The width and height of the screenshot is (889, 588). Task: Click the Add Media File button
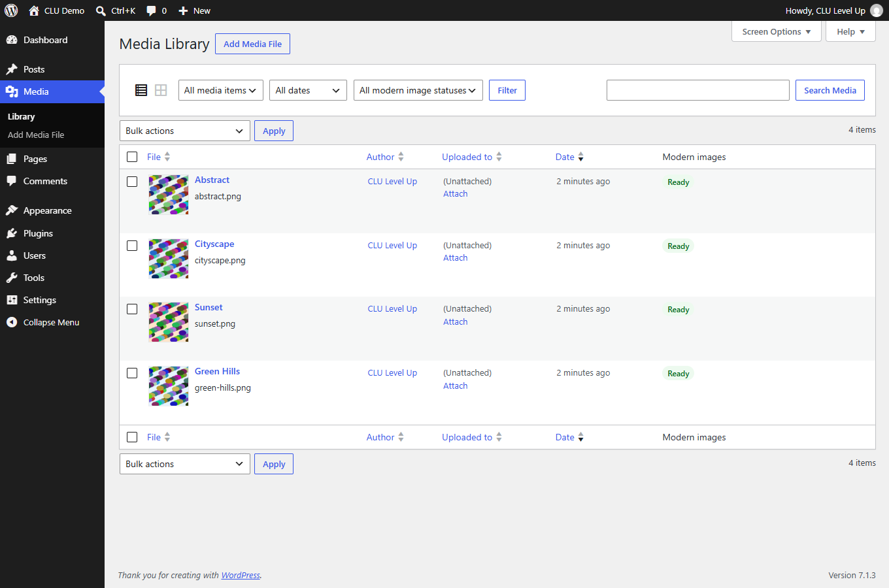click(252, 44)
